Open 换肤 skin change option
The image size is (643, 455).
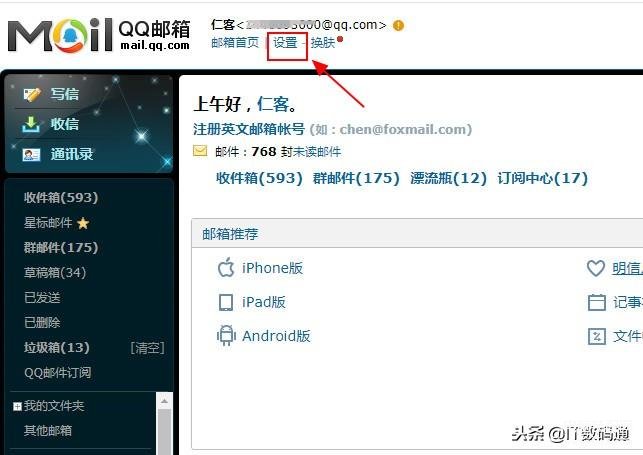[x=323, y=42]
